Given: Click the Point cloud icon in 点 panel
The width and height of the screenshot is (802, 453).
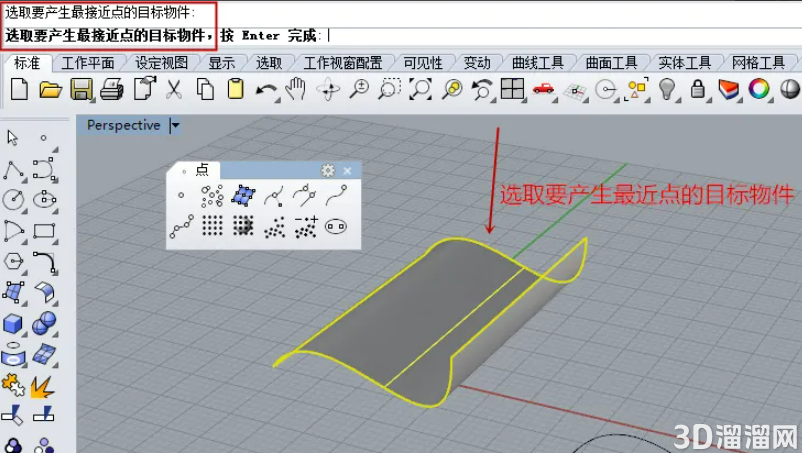Looking at the screenshot, I should (x=275, y=227).
